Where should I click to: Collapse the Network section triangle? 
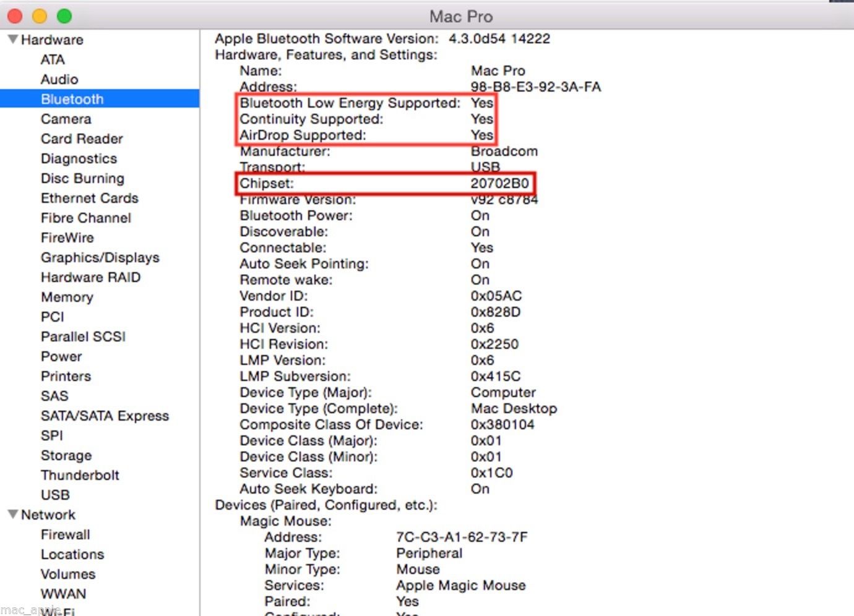pyautogui.click(x=12, y=515)
